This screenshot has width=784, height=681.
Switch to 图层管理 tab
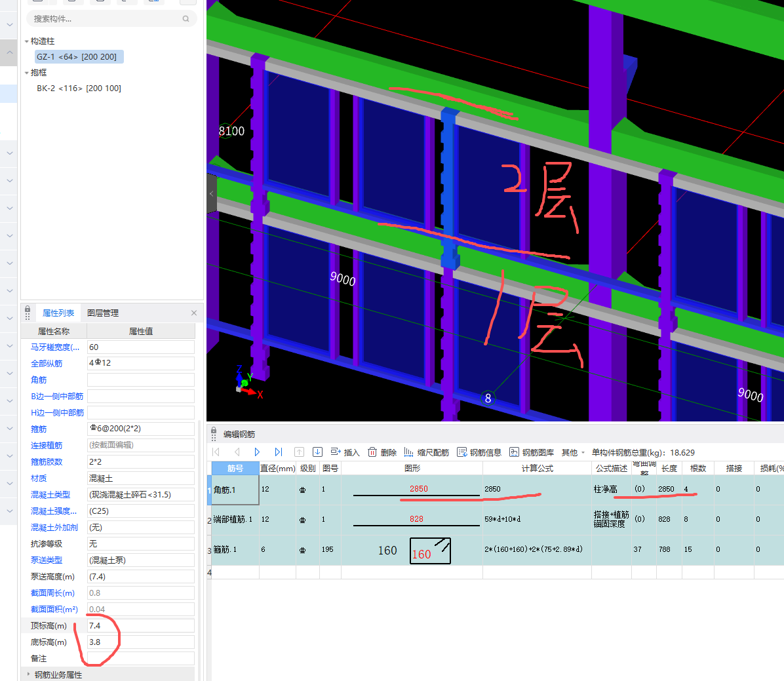(x=102, y=313)
